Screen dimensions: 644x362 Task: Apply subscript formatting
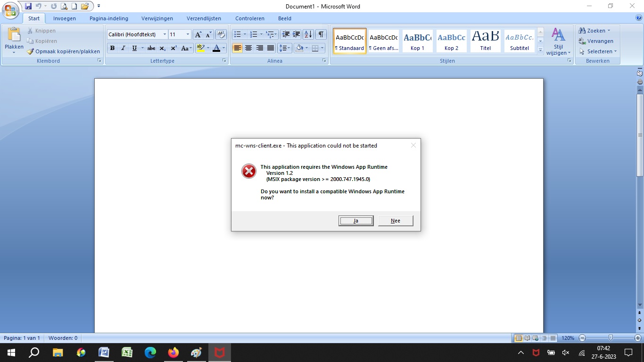click(163, 48)
